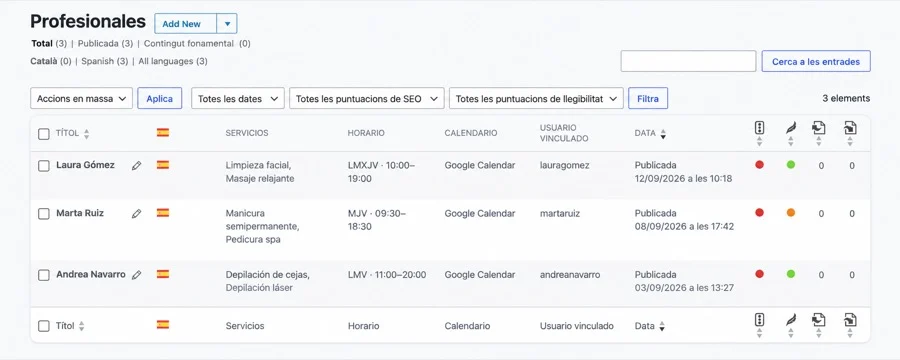The image size is (900, 360).
Task: Sort by readability feather icon in header
Action: 791,128
